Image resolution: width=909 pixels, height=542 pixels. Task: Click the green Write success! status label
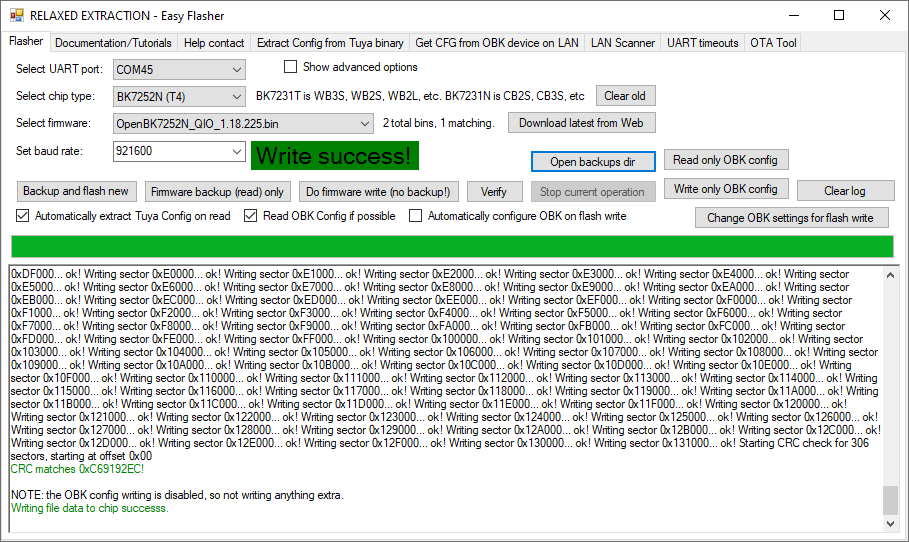click(x=334, y=156)
